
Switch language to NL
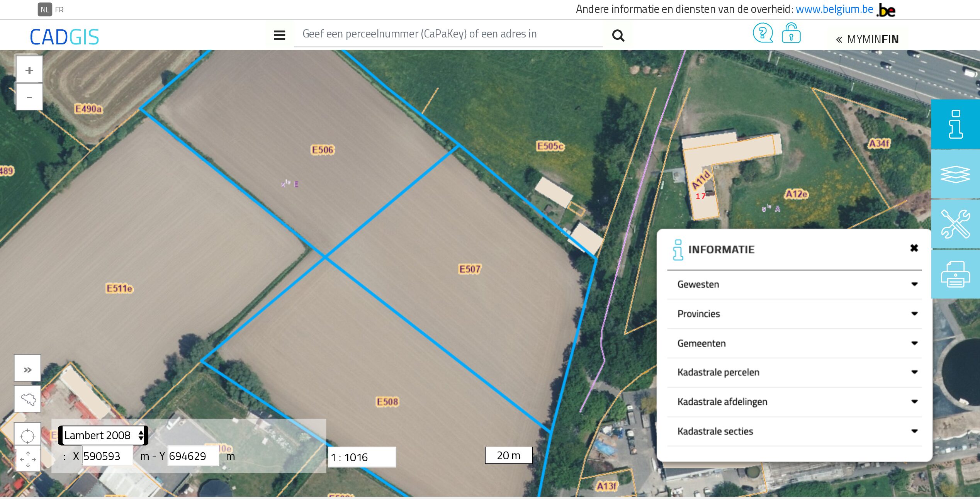[x=45, y=10]
